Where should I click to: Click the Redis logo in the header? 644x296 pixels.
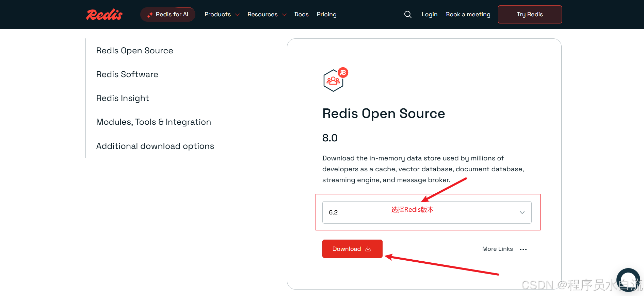(x=104, y=15)
